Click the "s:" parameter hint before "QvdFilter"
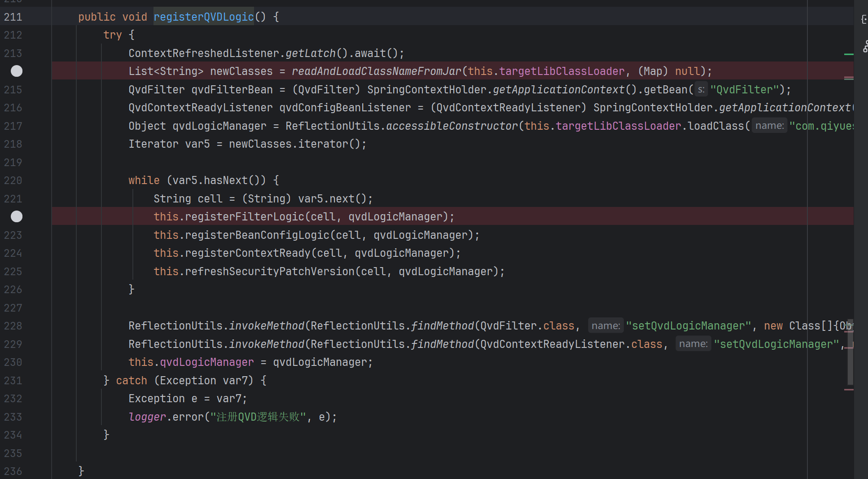Image resolution: width=868 pixels, height=479 pixels. 701,89
